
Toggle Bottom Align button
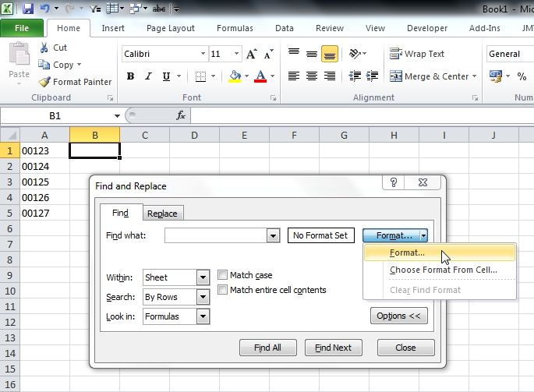click(330, 54)
